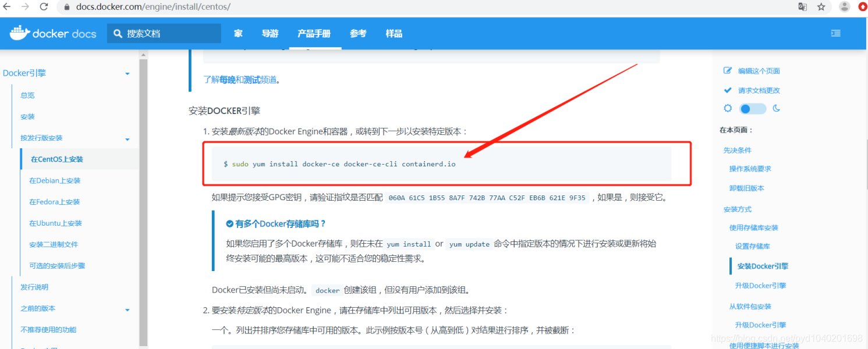The width and height of the screenshot is (868, 349).
Task: Jump to 安装方式 section
Action: pyautogui.click(x=738, y=209)
